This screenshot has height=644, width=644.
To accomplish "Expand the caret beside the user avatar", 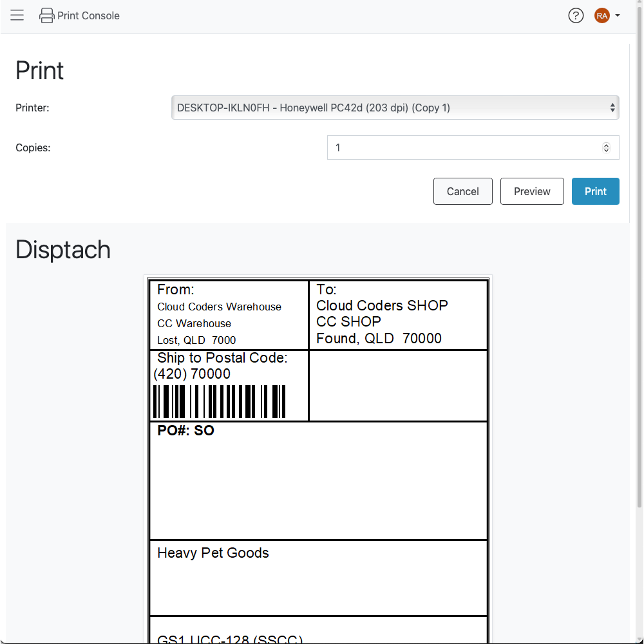I will pyautogui.click(x=618, y=15).
